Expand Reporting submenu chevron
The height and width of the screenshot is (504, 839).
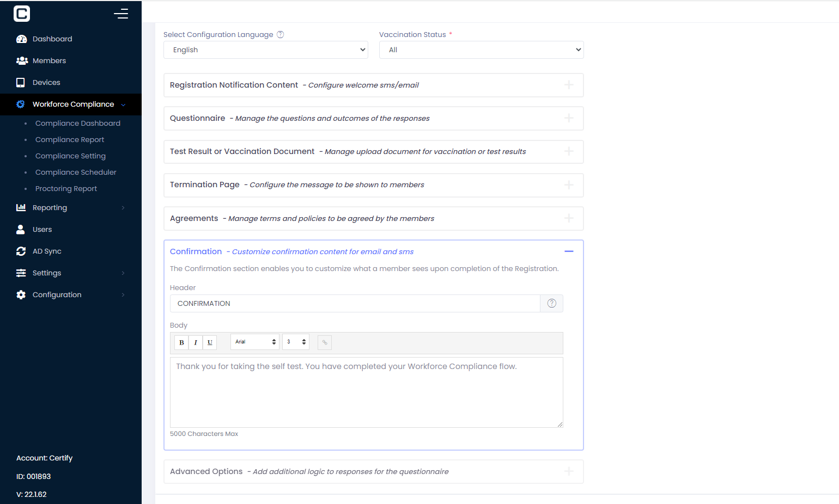click(123, 207)
